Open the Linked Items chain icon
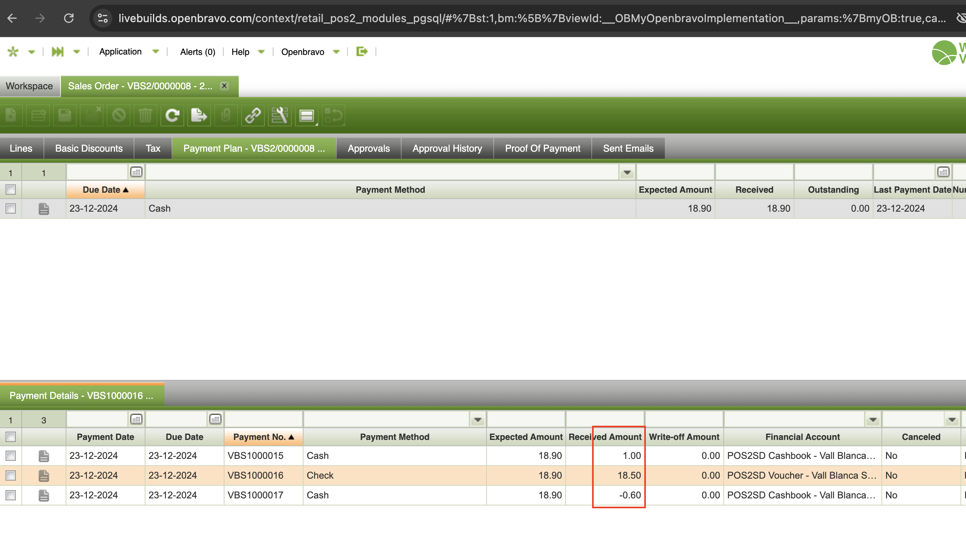The width and height of the screenshot is (966, 560). pos(253,116)
